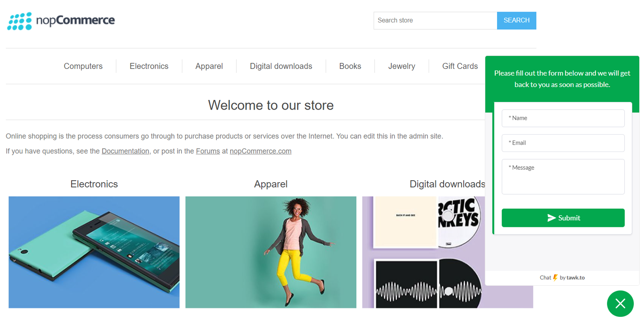This screenshot has height=320, width=644.
Task: Open the Books category menu
Action: point(350,66)
